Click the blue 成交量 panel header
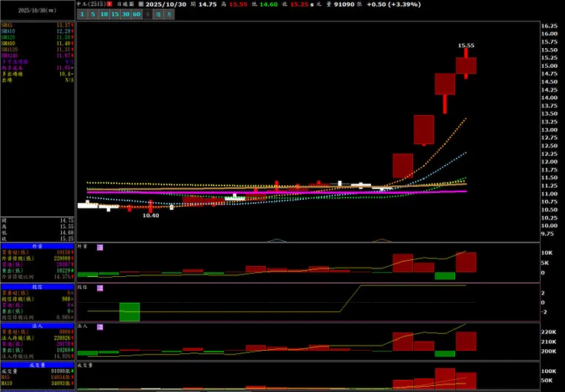565x392 pixels. tap(37, 365)
